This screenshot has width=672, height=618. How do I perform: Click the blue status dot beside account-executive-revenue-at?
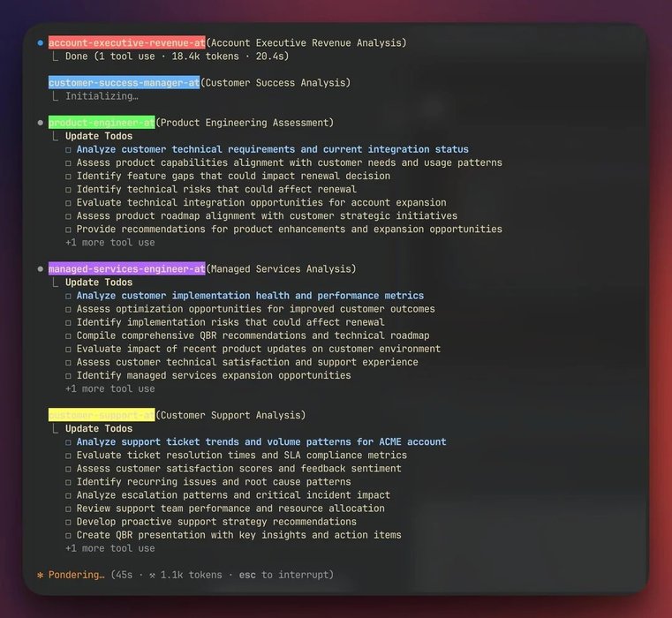[41, 43]
